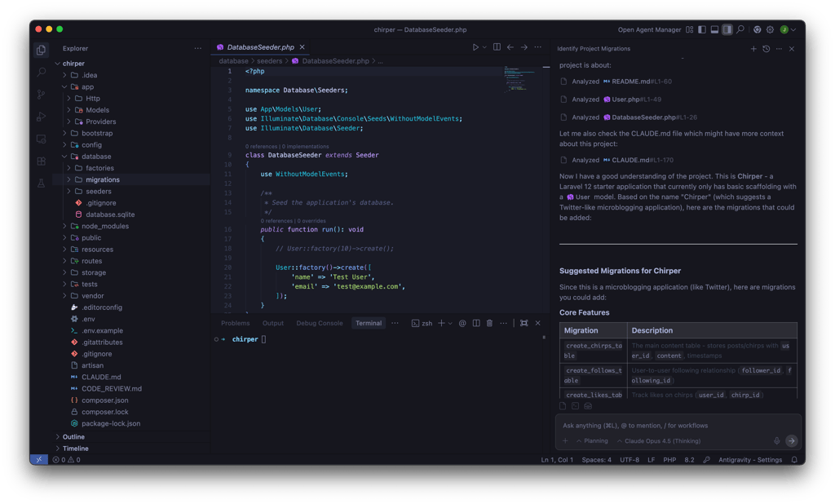Toggle the bottom panel visibility
835x504 pixels.
click(x=714, y=30)
